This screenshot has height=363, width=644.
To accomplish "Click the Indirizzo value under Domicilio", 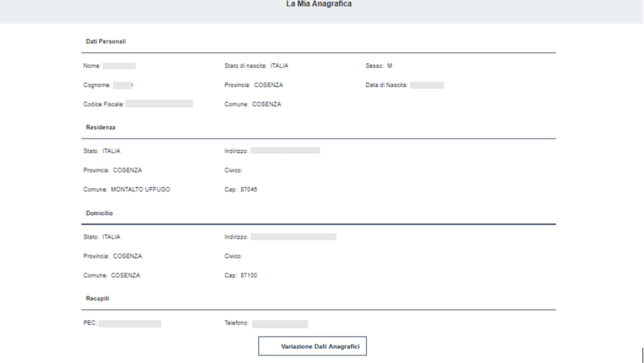I will point(293,236).
